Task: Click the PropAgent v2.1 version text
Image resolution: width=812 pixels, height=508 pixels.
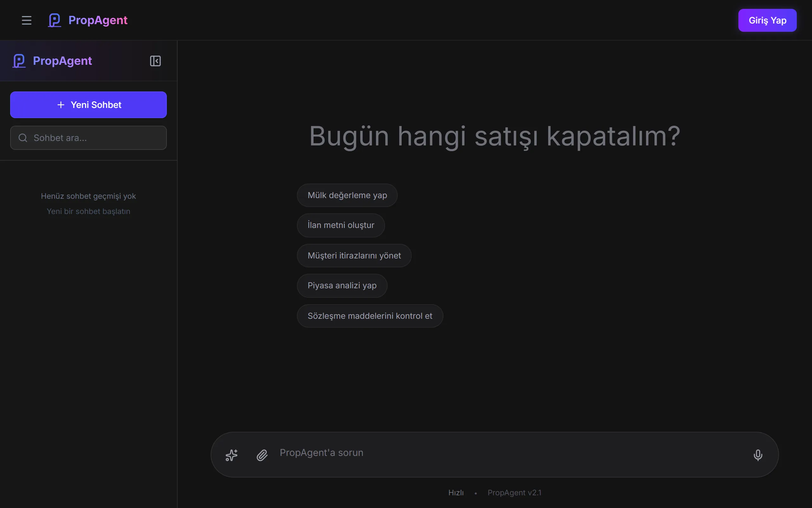Action: (x=514, y=492)
